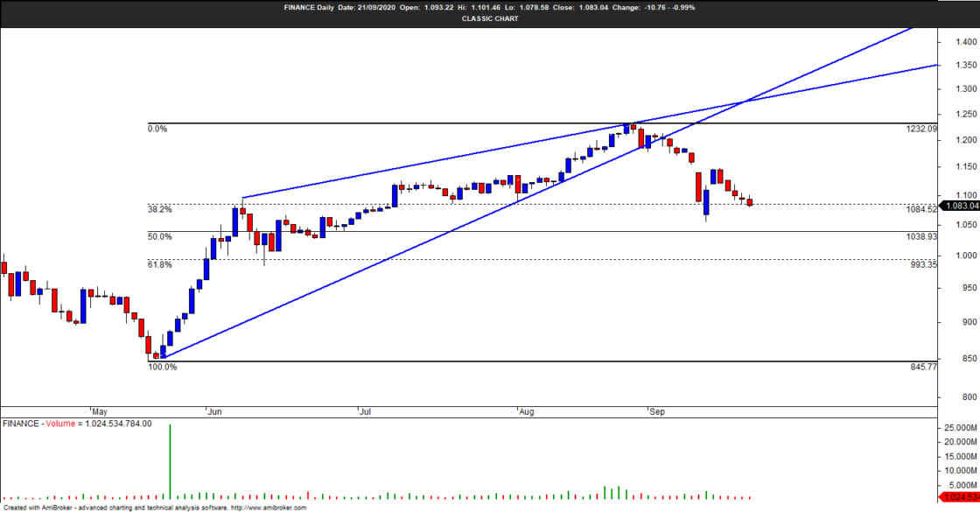Click the 15.000M volume axis label

[x=961, y=456]
